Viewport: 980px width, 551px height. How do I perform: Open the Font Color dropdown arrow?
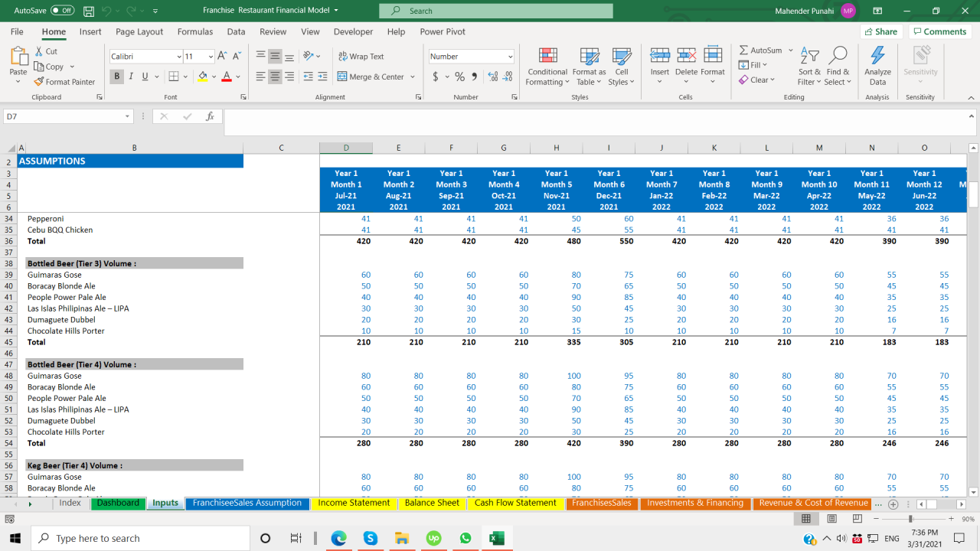[x=238, y=77]
